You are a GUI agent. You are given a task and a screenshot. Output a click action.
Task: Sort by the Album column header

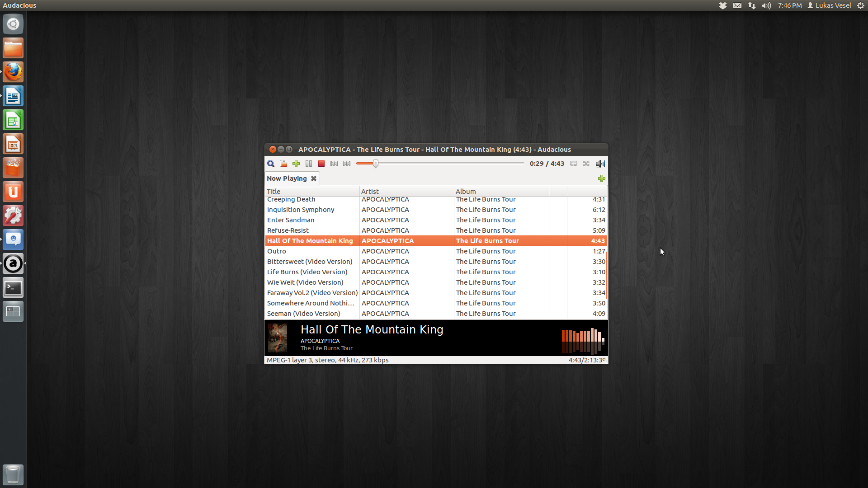click(x=501, y=192)
